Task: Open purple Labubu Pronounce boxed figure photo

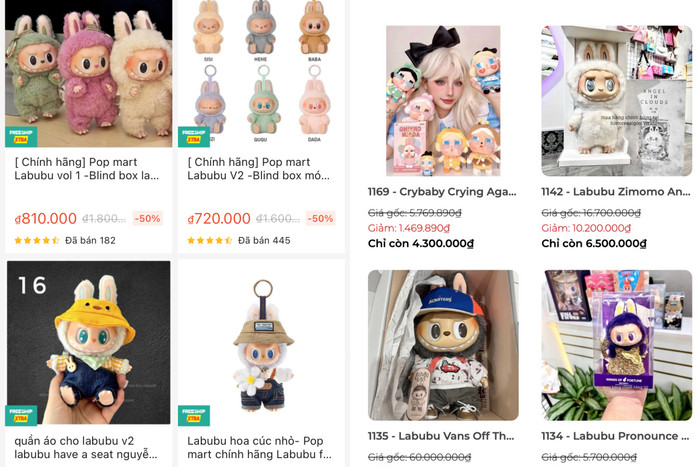Action: (x=617, y=345)
